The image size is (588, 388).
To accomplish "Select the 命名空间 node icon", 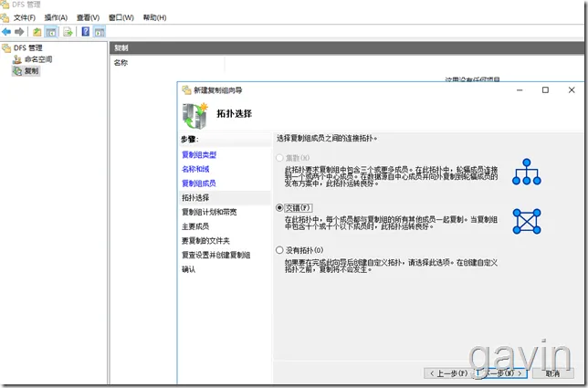I will click(x=17, y=59).
